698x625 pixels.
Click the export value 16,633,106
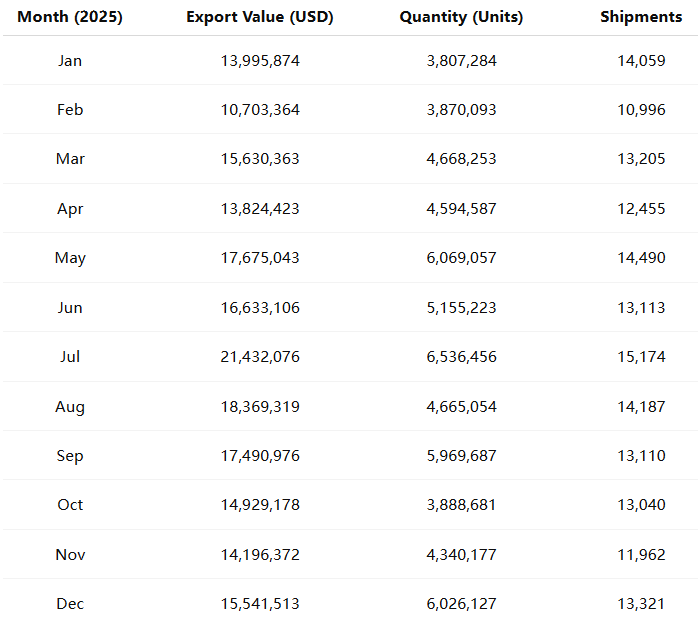pos(260,308)
